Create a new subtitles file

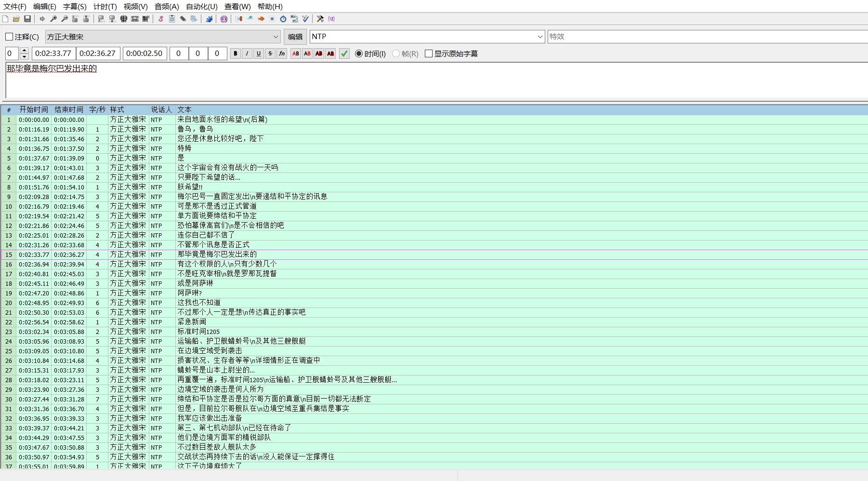coord(5,19)
